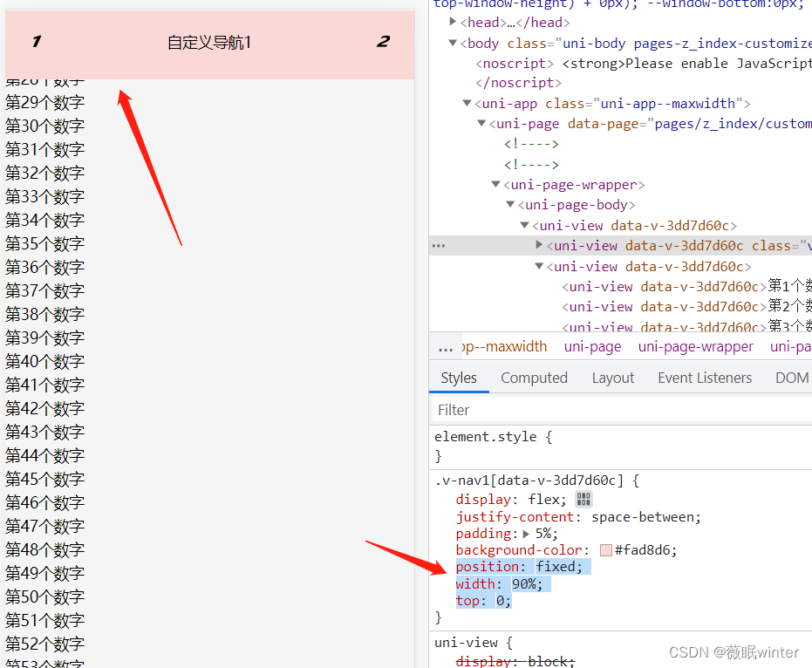812x668 pixels.
Task: Click the .v-nav1[data-v-3dd7d60c] selector
Action: (529, 481)
